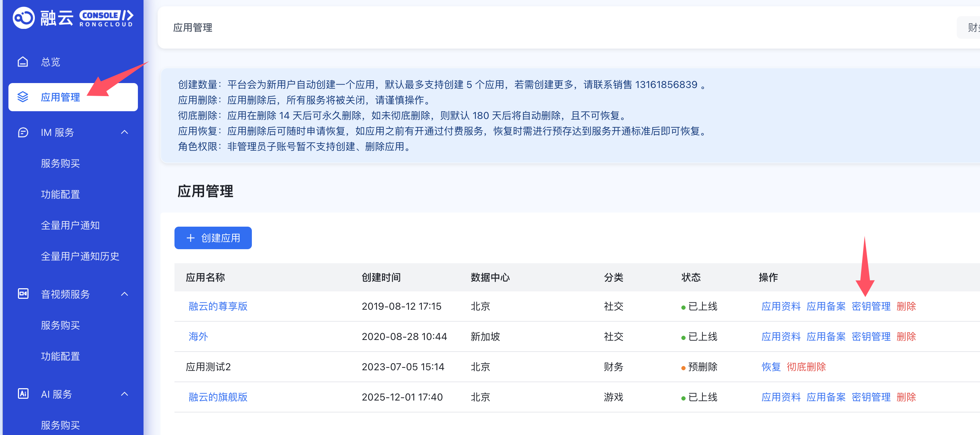Collapse the 音视频服务 menu chevron
The width and height of the screenshot is (980, 435).
(x=125, y=294)
